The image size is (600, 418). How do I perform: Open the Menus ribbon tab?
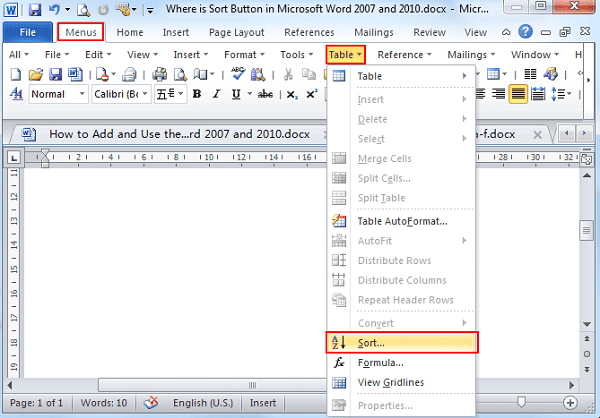pyautogui.click(x=80, y=32)
